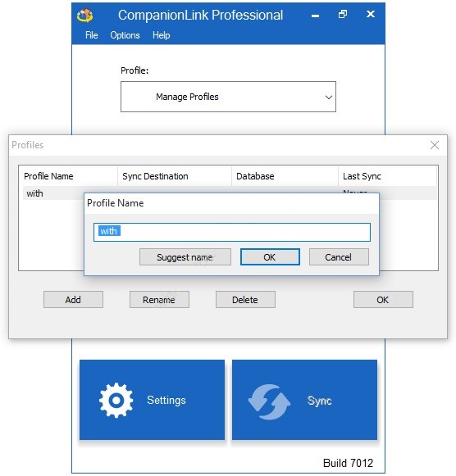Click the Last Sync column header
This screenshot has width=456, height=476.
[x=387, y=176]
